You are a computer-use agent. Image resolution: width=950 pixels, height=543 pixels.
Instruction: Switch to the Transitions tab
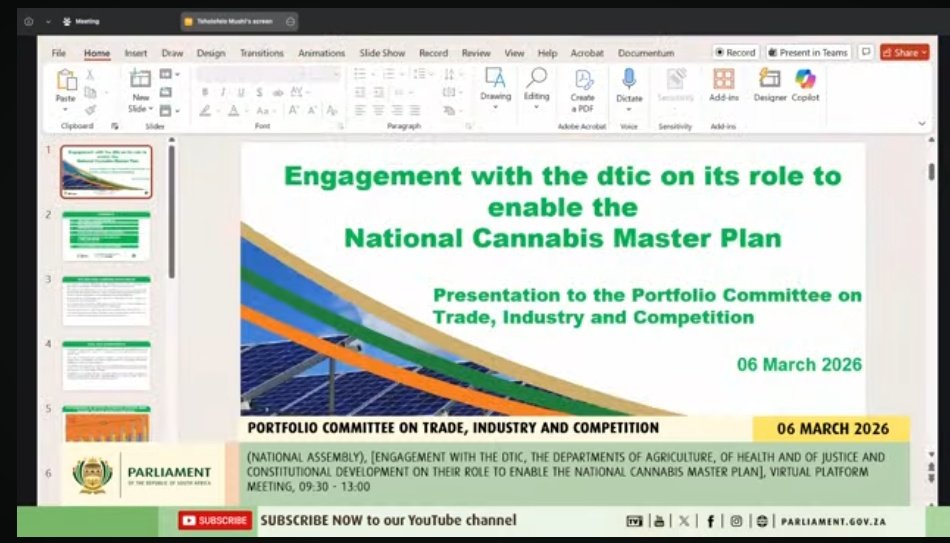coord(262,53)
